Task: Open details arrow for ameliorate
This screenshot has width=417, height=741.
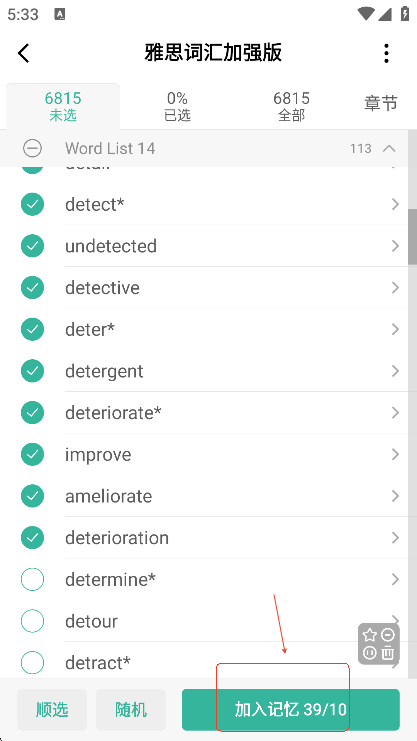Action: point(395,496)
